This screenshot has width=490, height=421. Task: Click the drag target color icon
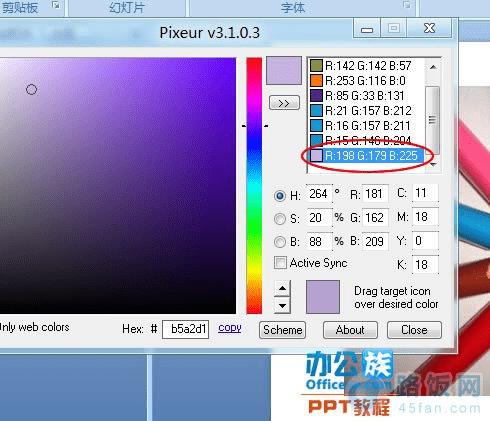tap(323, 297)
